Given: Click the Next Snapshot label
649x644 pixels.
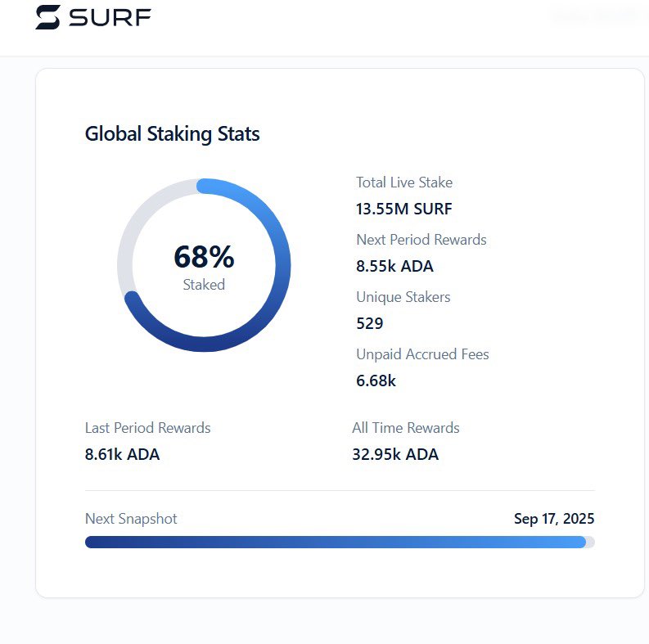Looking at the screenshot, I should 131,519.
